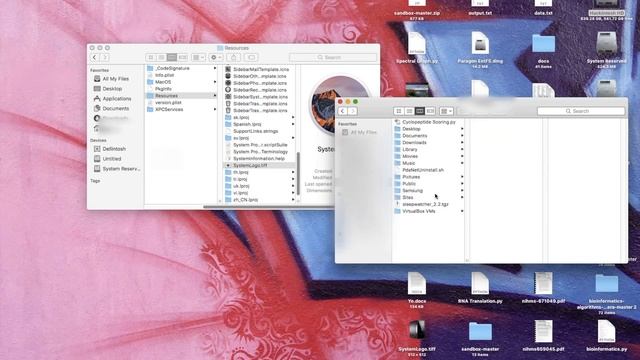This screenshot has height=360, width=640.
Task: Select Downloads folder in front Finder window
Action: tap(414, 142)
